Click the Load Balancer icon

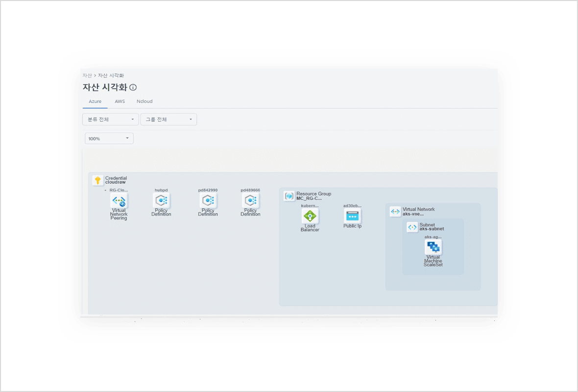click(310, 216)
